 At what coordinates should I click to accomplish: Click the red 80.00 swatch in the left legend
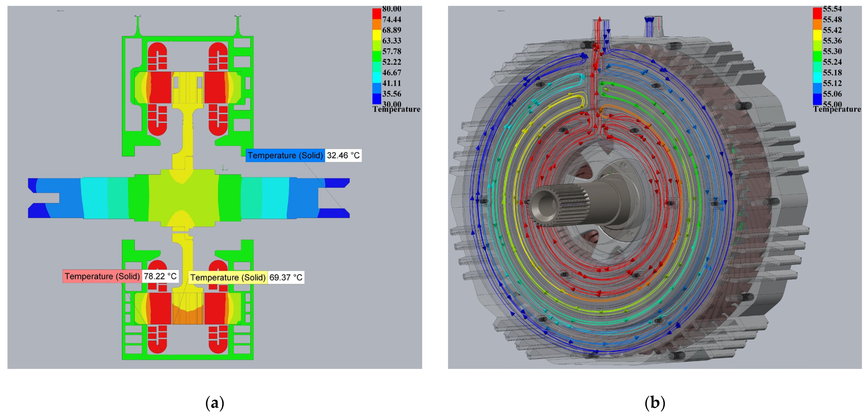[x=376, y=13]
